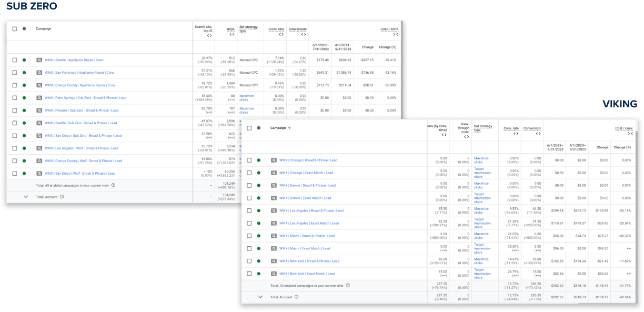Click the search icon beside Miami Broad & Phrase campaign
Screen dimensions: 644x312
click(x=274, y=236)
